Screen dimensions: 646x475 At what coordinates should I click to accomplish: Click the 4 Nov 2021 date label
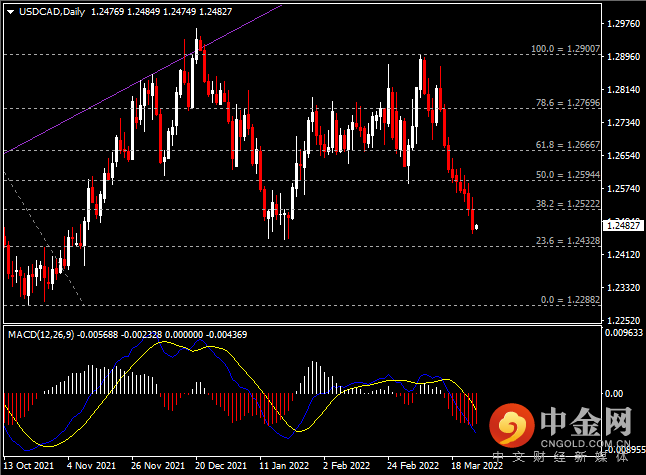(x=91, y=466)
